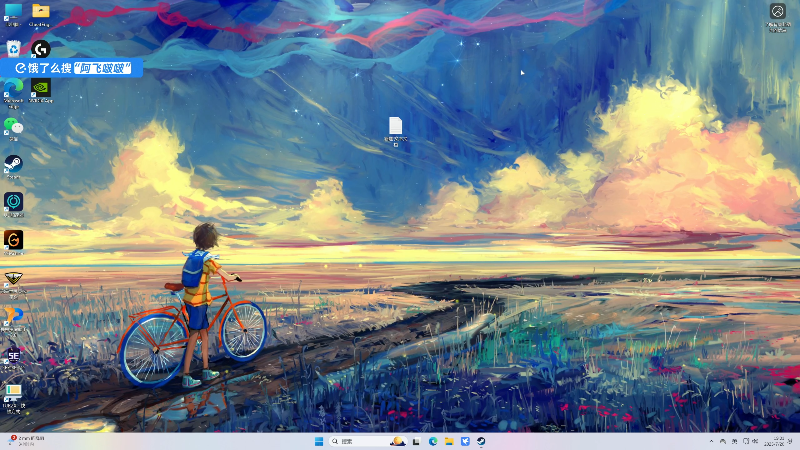
Task: Open the monitor-shaped desktop shortcut
Action: tap(13, 398)
